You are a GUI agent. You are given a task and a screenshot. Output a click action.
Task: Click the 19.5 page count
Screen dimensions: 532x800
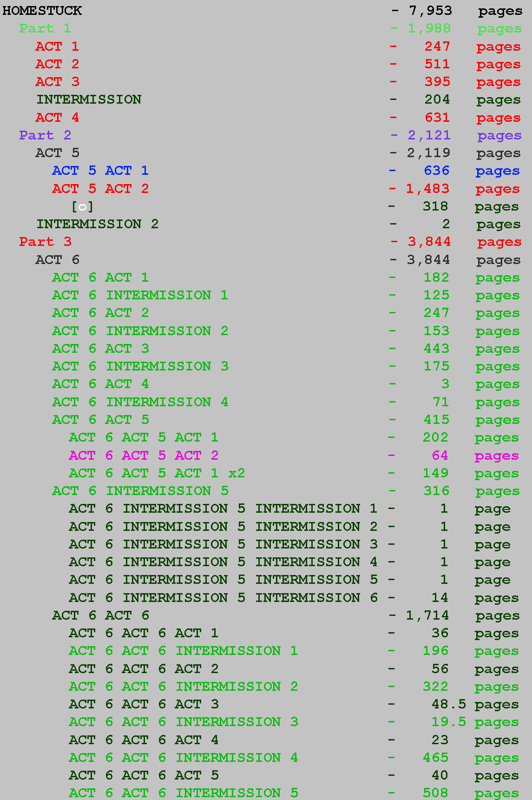[449, 722]
